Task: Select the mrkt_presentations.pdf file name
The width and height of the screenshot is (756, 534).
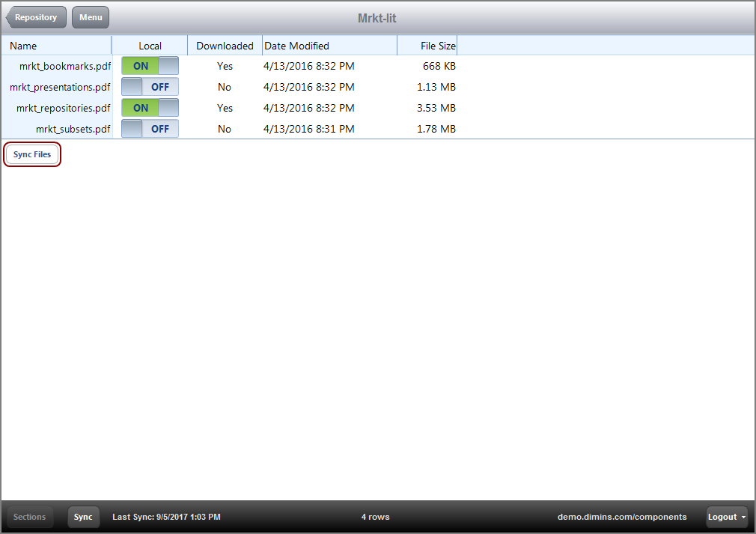Action: click(x=60, y=87)
